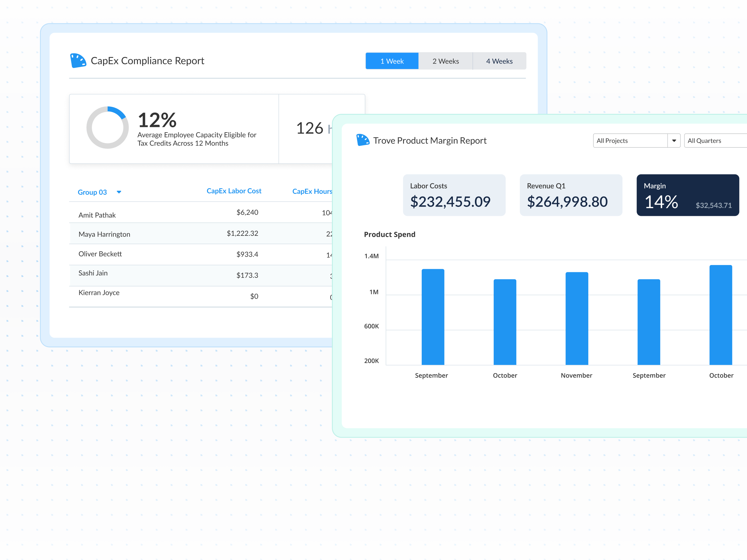Click the dark Margin 14% card
Image resolution: width=747 pixels, height=560 pixels.
(688, 195)
